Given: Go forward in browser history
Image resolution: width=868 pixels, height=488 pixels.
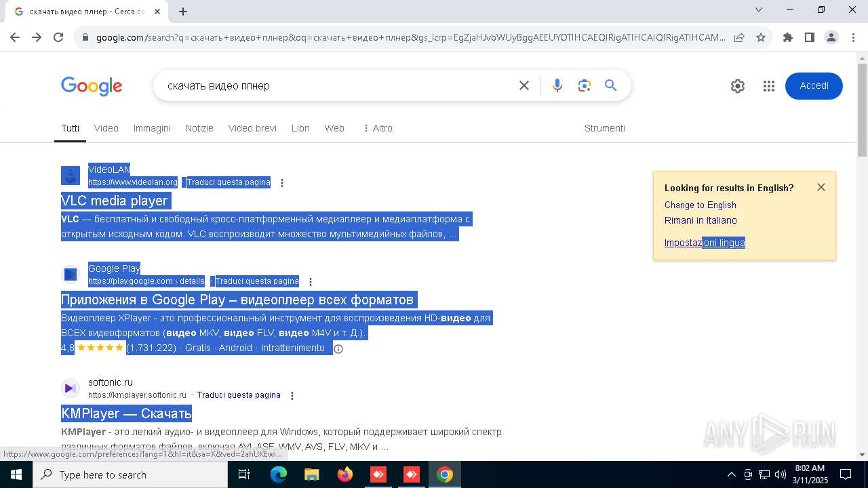Looking at the screenshot, I should click(37, 37).
